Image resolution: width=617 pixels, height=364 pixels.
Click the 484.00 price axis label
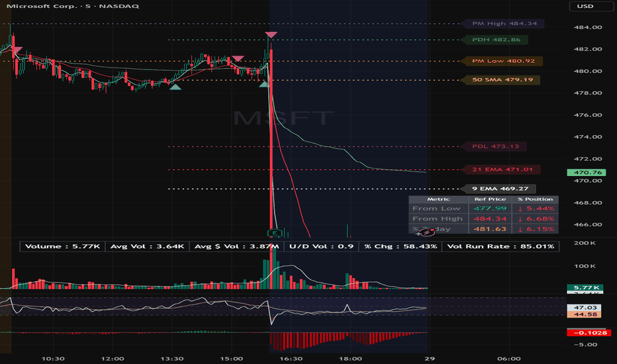587,28
